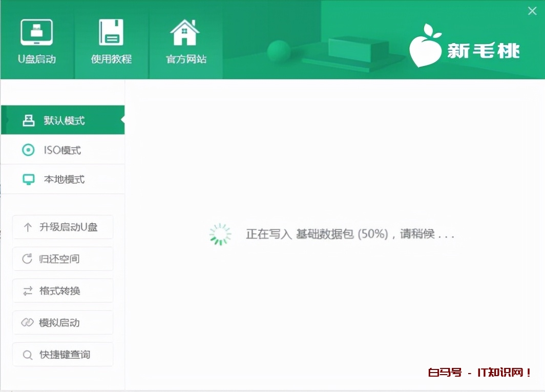Click the 格式转换 convert arrows icon
Screen dimensions: 545x392
click(28, 290)
